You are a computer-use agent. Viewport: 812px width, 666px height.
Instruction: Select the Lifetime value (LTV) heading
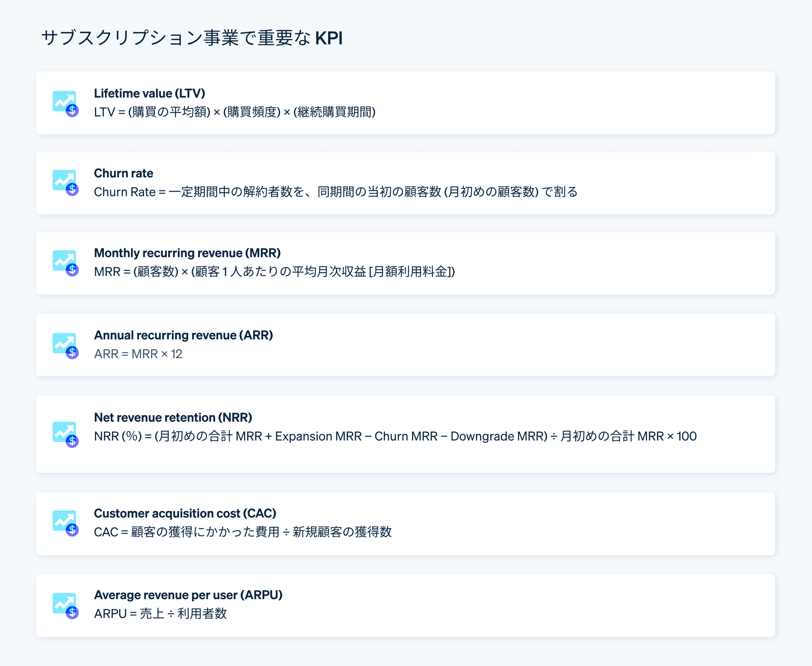[150, 93]
